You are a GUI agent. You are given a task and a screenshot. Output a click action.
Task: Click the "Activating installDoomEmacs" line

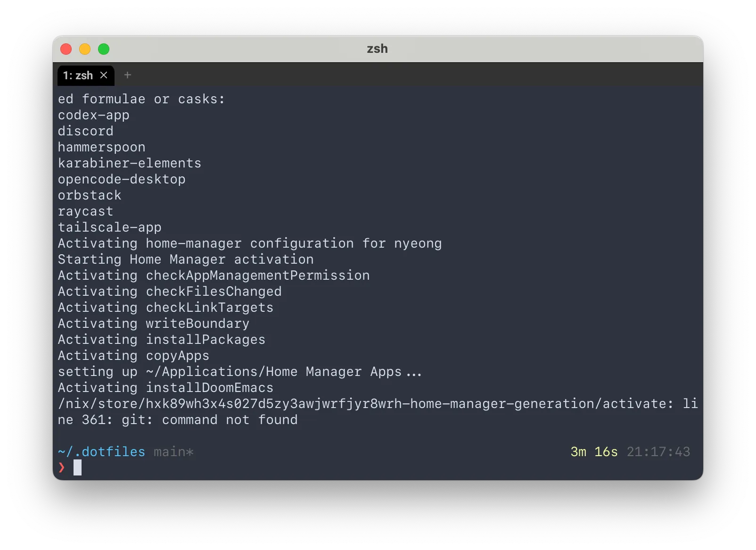165,388
